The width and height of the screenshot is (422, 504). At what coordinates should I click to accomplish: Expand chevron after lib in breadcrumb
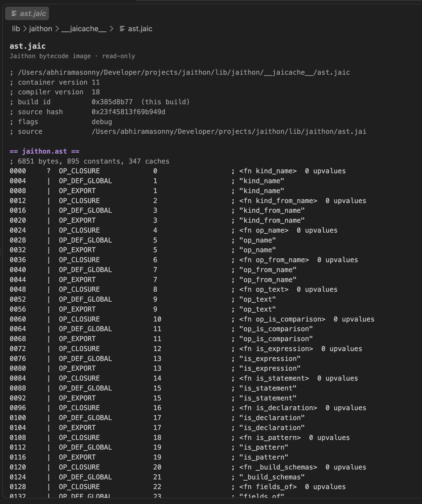25,29
